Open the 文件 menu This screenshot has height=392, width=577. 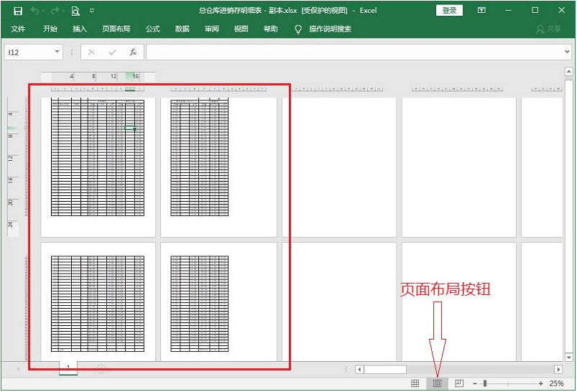(x=18, y=29)
